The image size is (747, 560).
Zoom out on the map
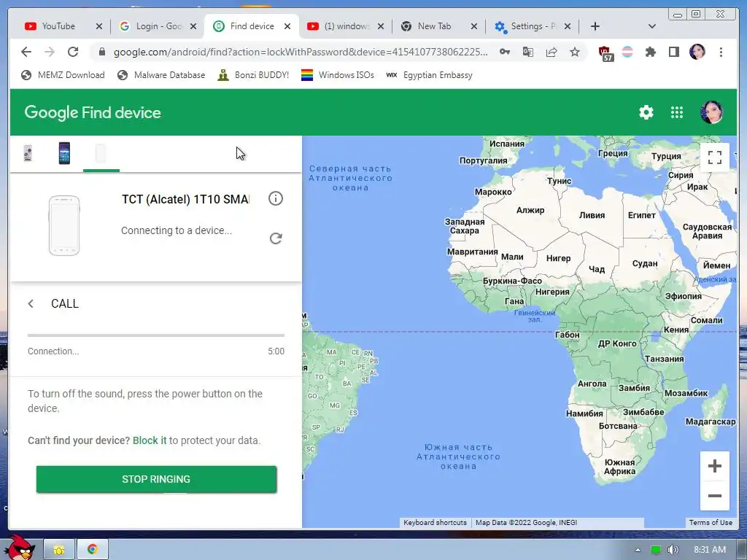(715, 495)
